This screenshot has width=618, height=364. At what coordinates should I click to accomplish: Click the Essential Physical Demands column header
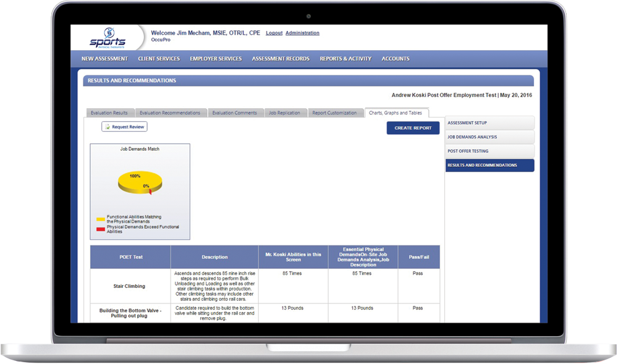click(363, 257)
